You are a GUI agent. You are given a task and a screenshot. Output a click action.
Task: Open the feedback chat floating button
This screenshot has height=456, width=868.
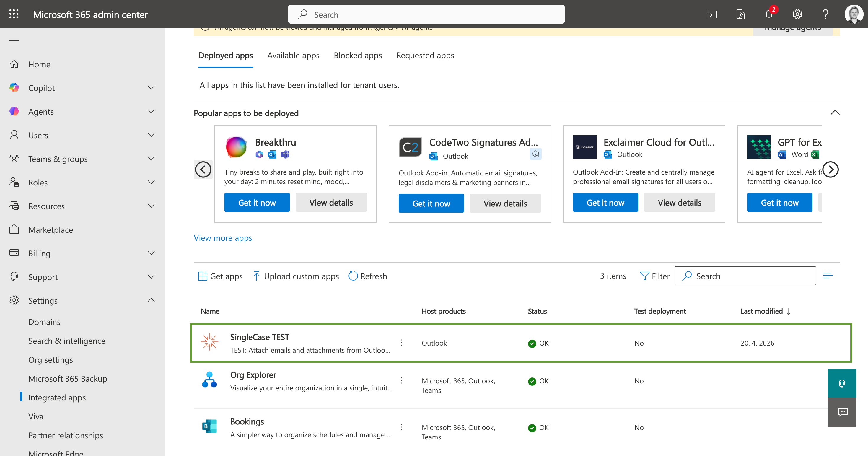coord(842,412)
